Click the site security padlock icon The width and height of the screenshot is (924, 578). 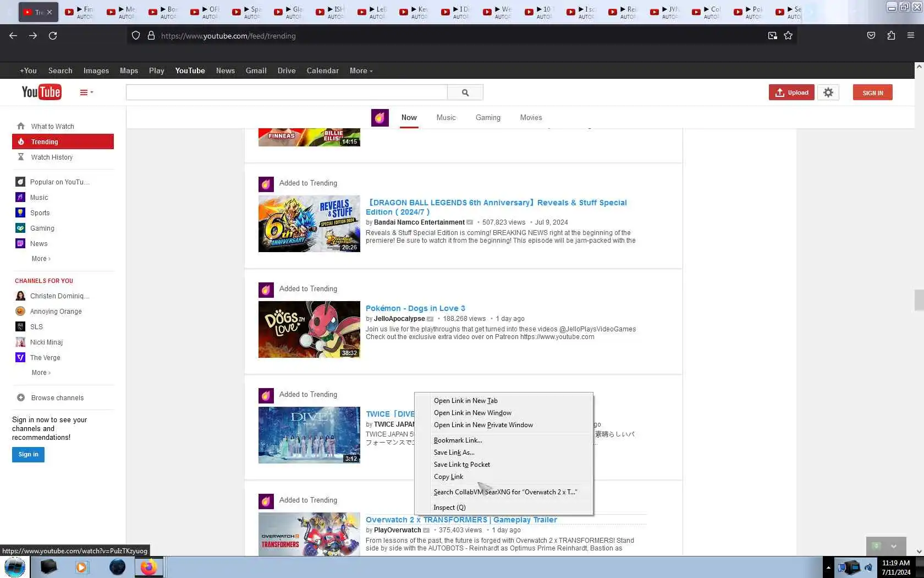pyautogui.click(x=151, y=36)
